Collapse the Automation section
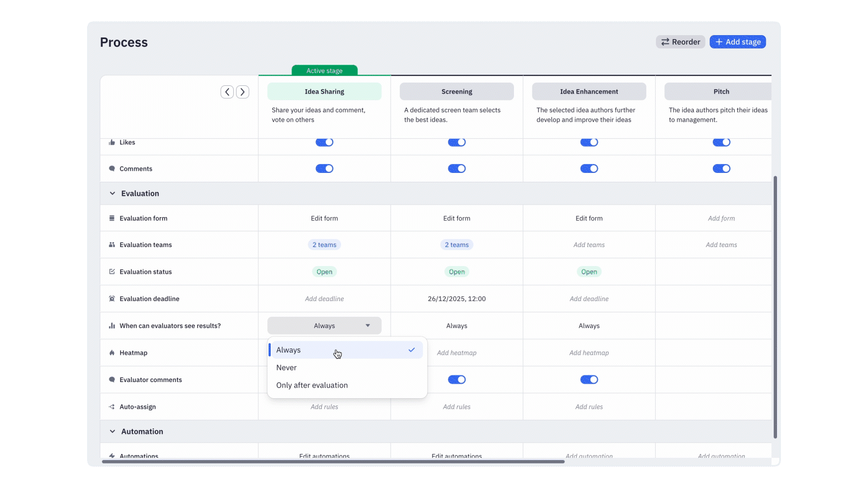This screenshot has height=488, width=868. tap(112, 432)
